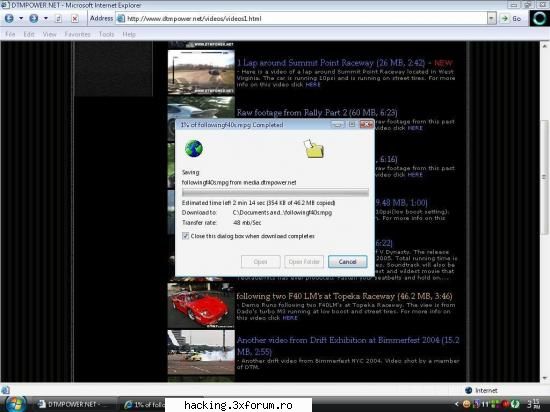
Task: Click the page scrollbar up arrow
Action: [x=544, y=46]
